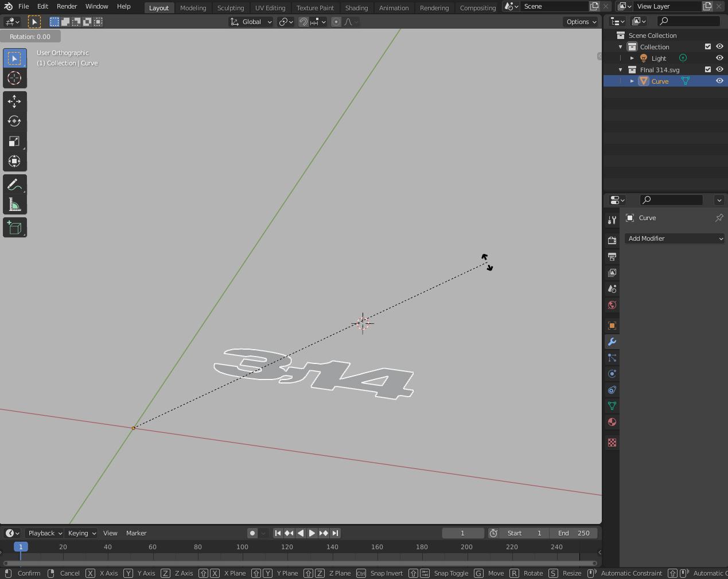Click the Start frame field
Screen dimensions: 728x579
[524, 533]
